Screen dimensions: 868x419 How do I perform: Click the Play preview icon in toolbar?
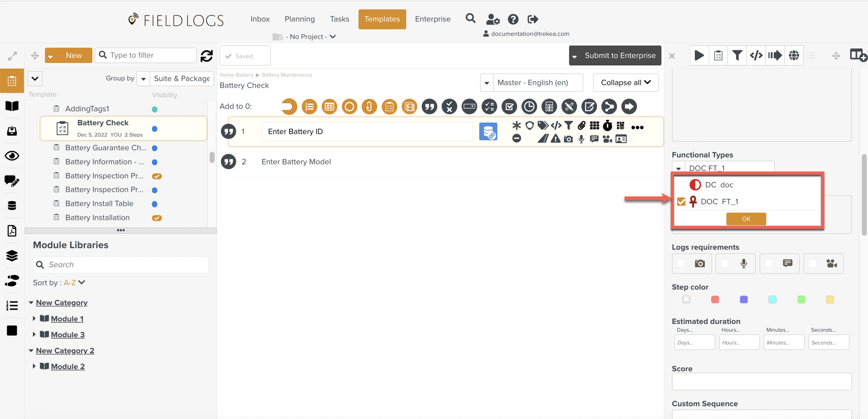699,55
